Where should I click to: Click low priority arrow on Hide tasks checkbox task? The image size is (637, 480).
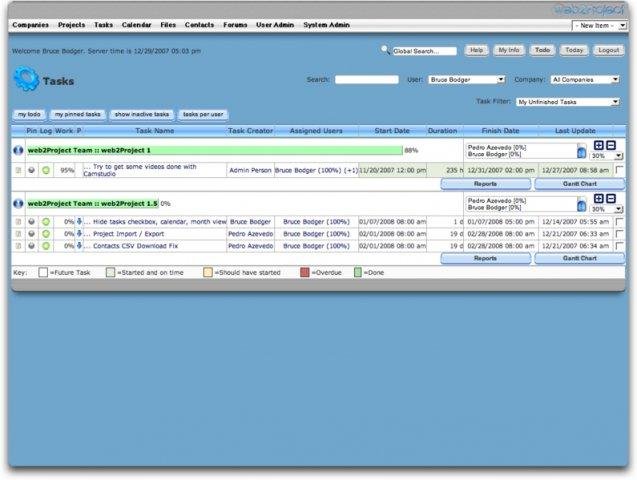tap(80, 221)
